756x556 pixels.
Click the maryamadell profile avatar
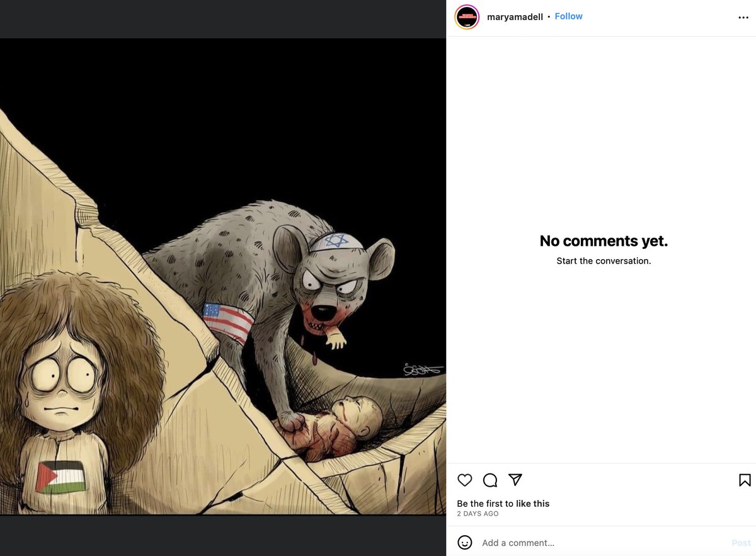pyautogui.click(x=467, y=17)
